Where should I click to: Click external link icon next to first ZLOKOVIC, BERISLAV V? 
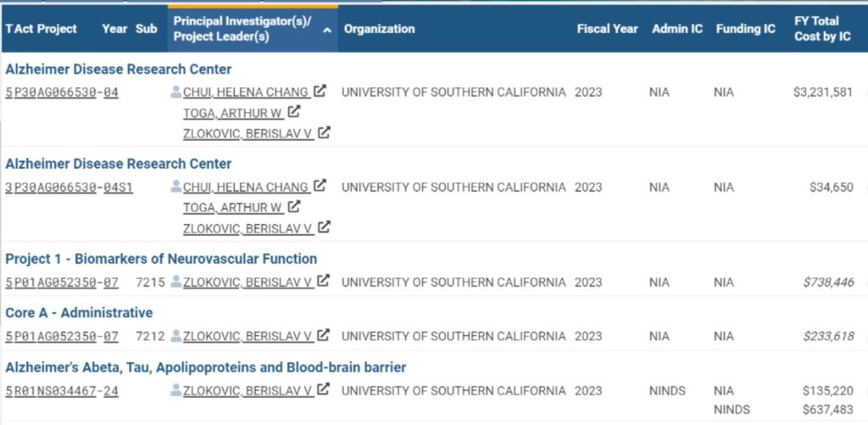click(x=324, y=132)
